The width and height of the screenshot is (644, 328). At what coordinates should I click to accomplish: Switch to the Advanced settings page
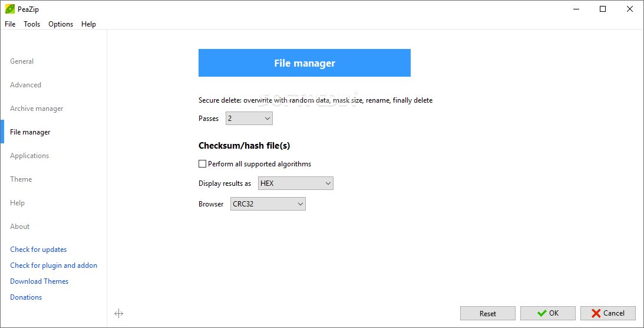pyautogui.click(x=25, y=85)
